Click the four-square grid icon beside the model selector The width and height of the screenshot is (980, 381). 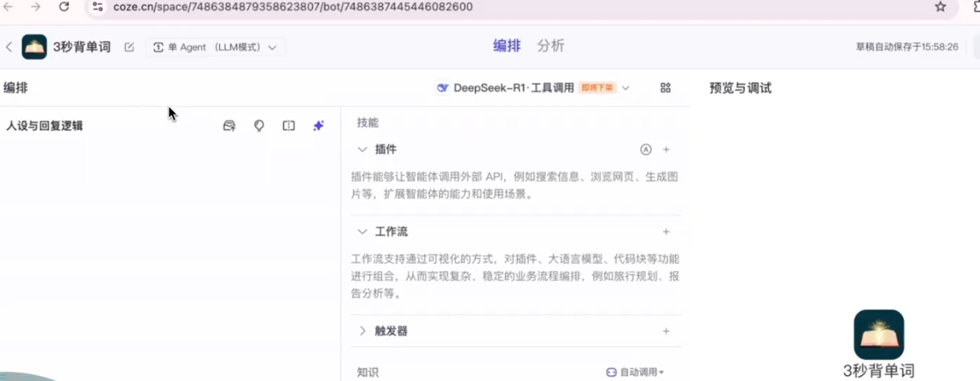[665, 88]
